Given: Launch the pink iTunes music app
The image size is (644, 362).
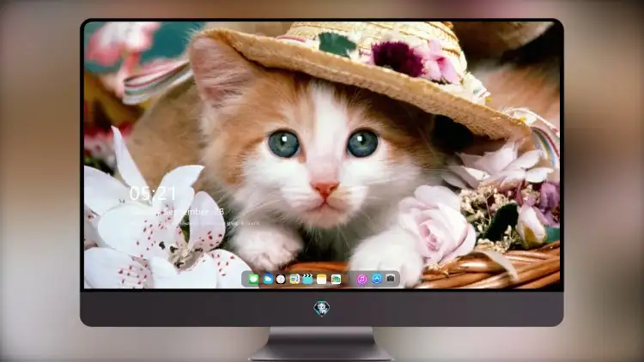Looking at the screenshot, I should (x=361, y=280).
